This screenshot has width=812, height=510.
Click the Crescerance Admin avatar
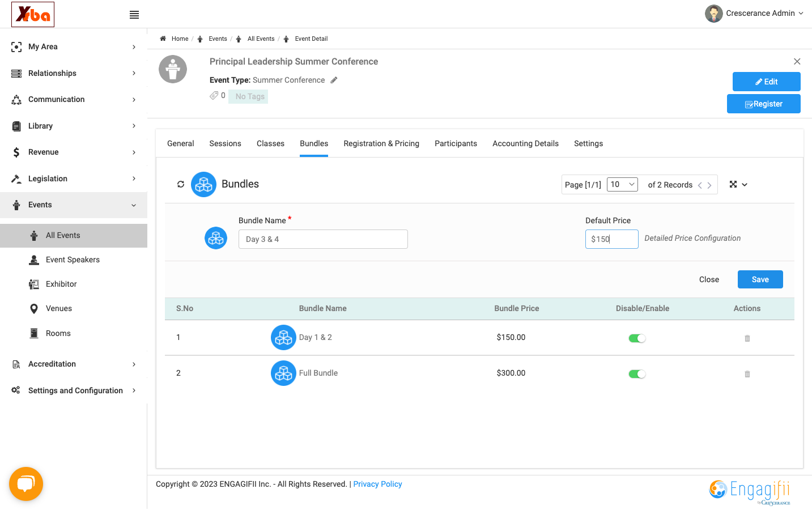pyautogui.click(x=714, y=14)
